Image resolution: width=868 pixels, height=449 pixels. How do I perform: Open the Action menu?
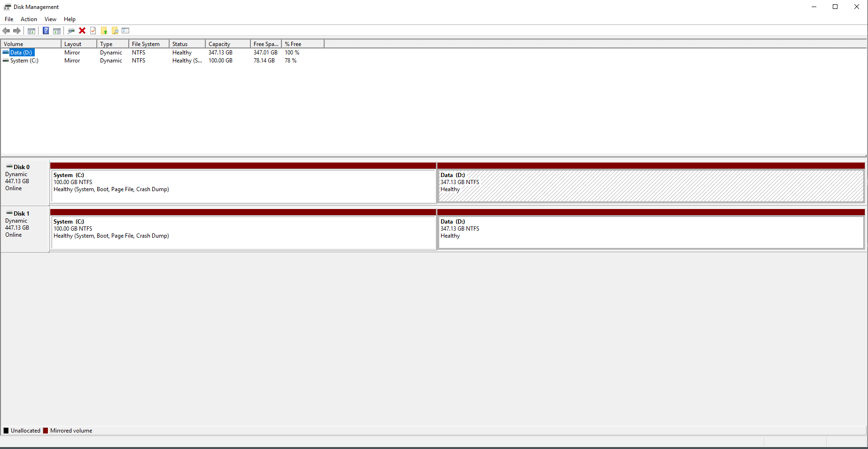(29, 19)
